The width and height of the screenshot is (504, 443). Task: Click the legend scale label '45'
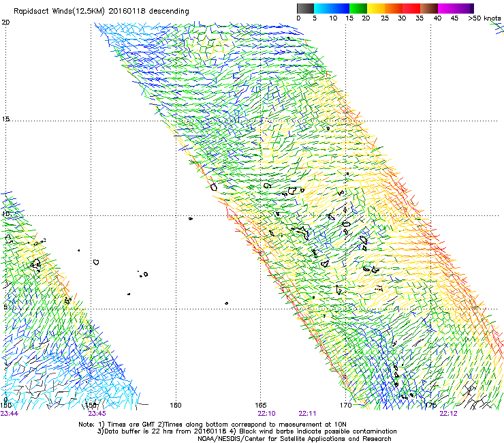point(454,18)
